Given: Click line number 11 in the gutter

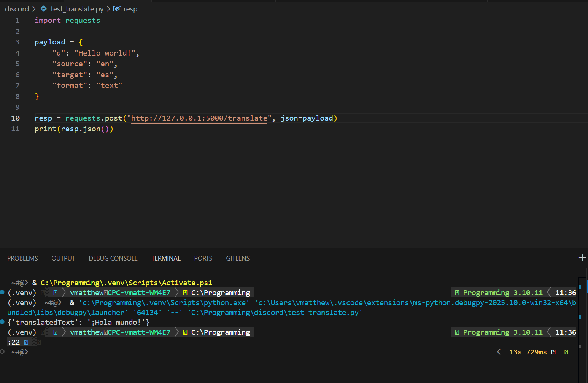Looking at the screenshot, I should [x=15, y=129].
